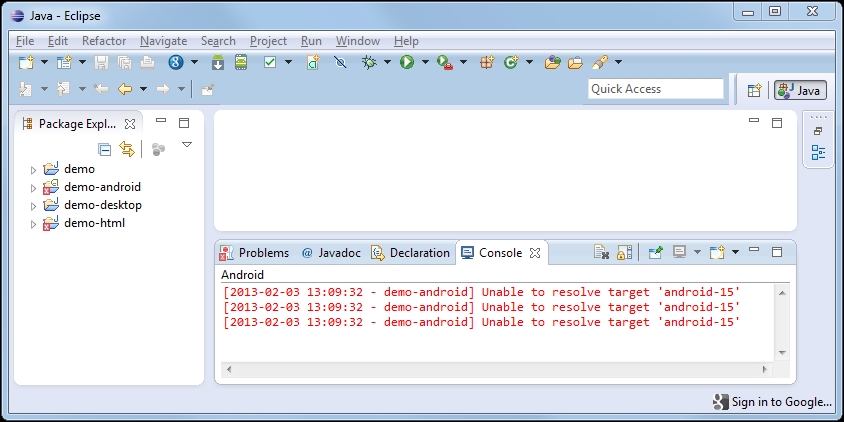The height and width of the screenshot is (422, 844).
Task: Open the Help menu
Action: point(406,41)
